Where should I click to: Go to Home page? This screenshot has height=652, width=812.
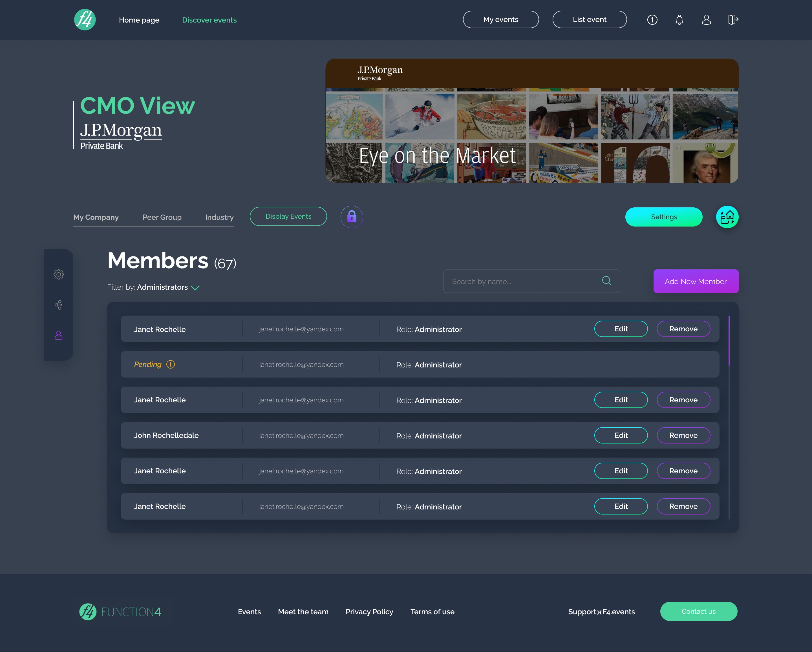click(139, 20)
